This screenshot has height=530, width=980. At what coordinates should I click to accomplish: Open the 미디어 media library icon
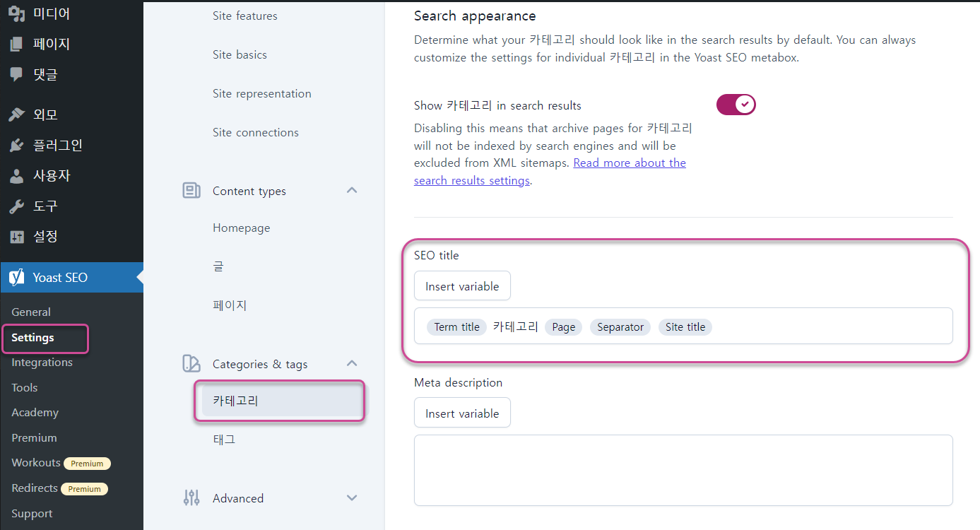[17, 13]
